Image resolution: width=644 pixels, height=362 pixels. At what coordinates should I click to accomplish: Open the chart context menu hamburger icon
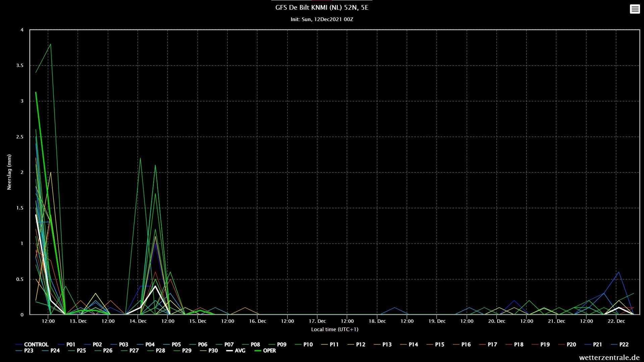pyautogui.click(x=635, y=9)
